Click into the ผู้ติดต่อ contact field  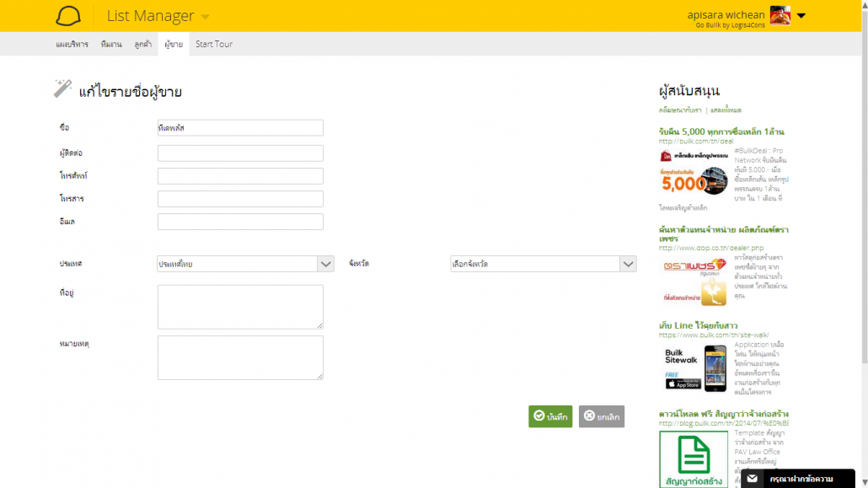[240, 153]
